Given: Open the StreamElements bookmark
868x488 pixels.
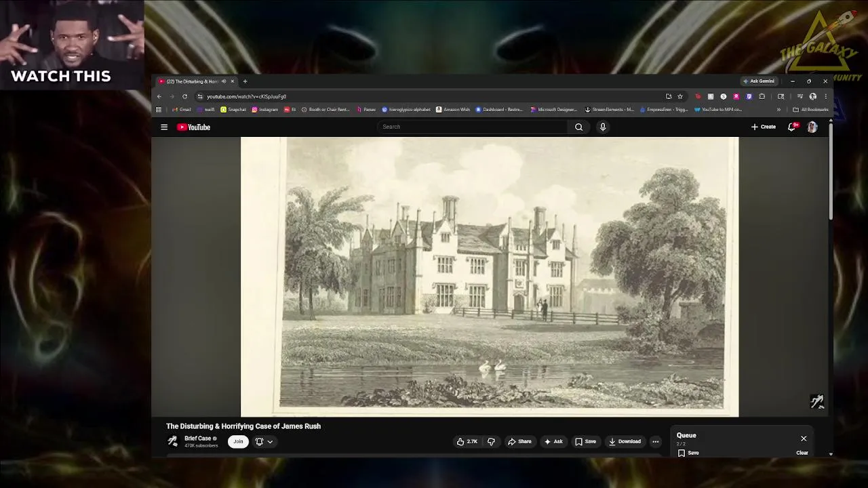Looking at the screenshot, I should click(x=610, y=109).
